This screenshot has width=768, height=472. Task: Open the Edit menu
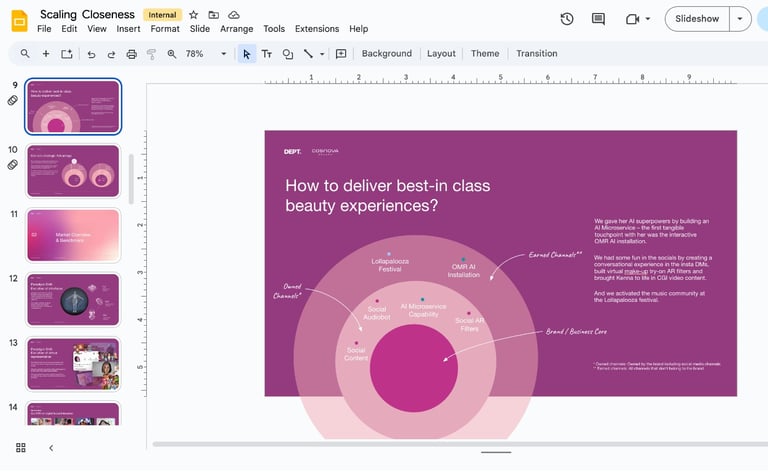[x=69, y=29]
